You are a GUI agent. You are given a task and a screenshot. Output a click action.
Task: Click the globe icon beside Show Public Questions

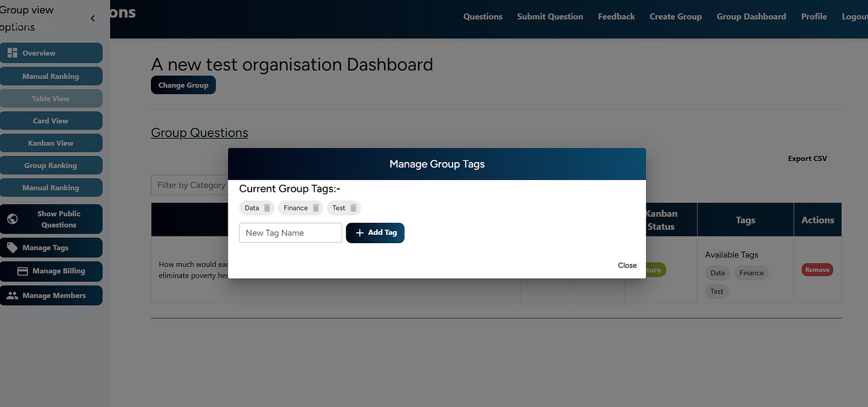[12, 219]
